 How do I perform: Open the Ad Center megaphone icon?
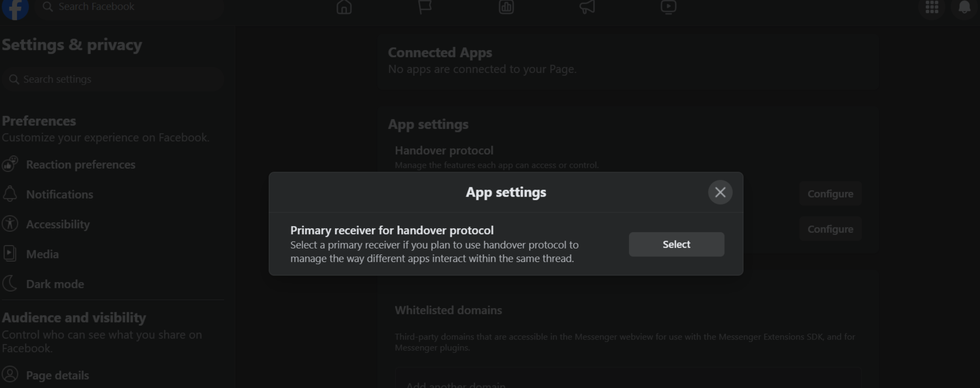587,7
